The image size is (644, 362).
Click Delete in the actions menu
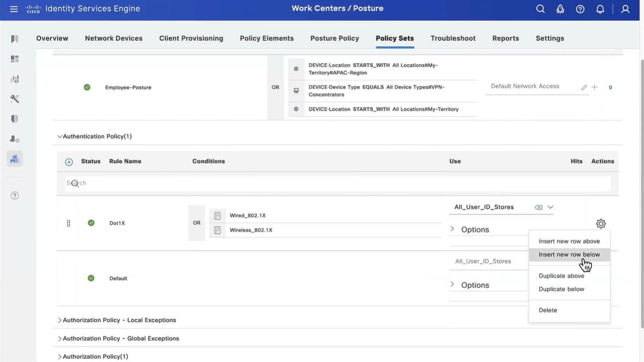tap(547, 310)
